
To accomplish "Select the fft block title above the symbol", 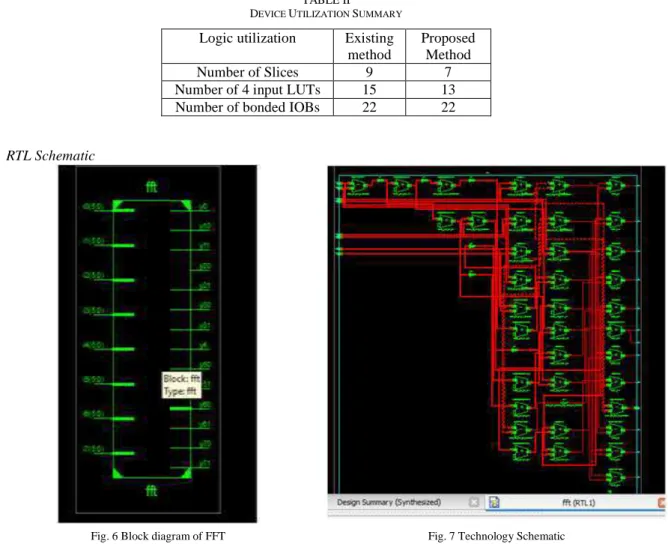I will (x=152, y=186).
